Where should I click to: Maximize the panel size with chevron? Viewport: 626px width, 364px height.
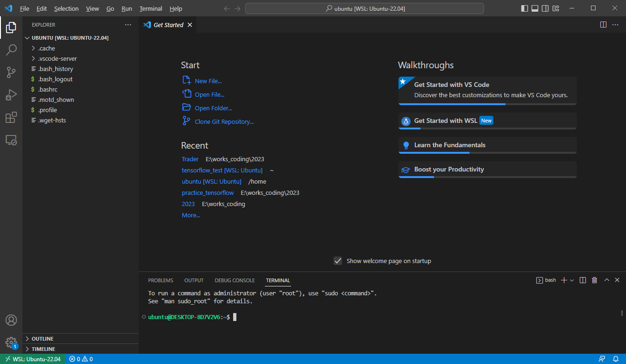click(606, 280)
